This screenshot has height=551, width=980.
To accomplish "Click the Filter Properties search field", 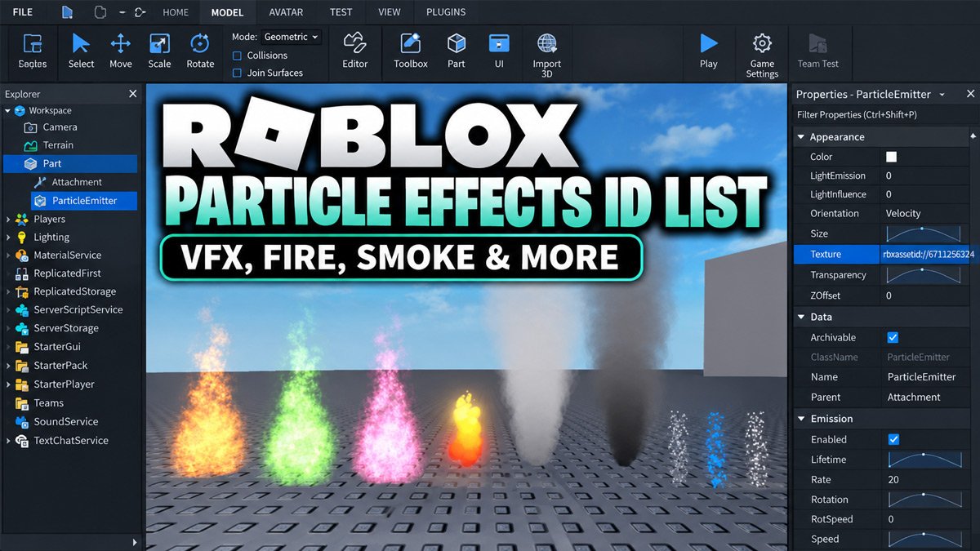I will click(882, 115).
